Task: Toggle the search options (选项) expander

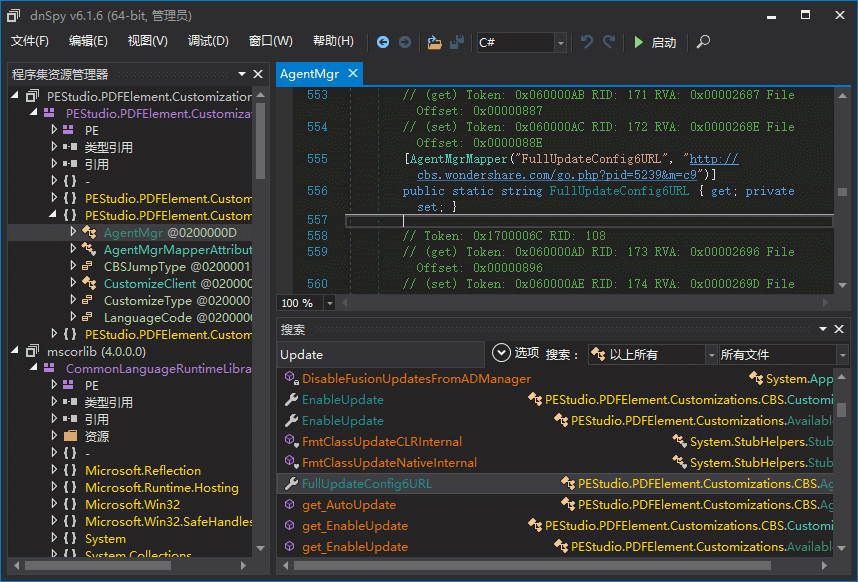Action: 502,353
